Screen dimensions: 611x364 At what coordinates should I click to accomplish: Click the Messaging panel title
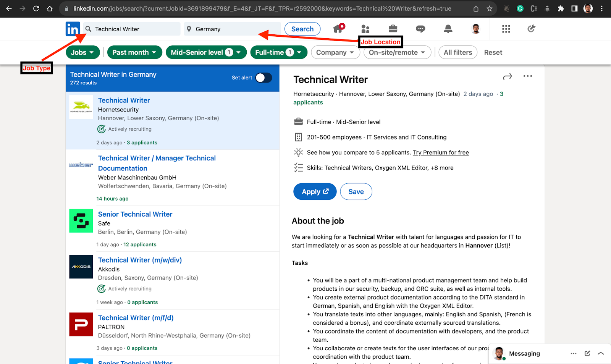tap(524, 354)
